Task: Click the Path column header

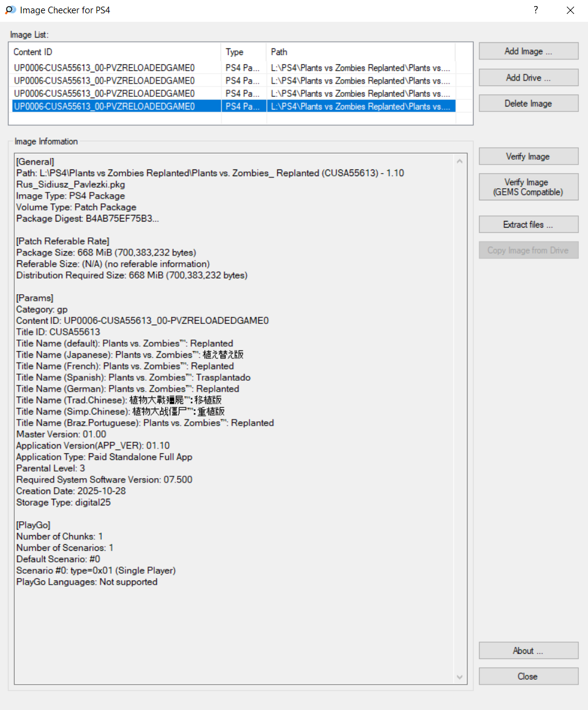Action: 360,52
